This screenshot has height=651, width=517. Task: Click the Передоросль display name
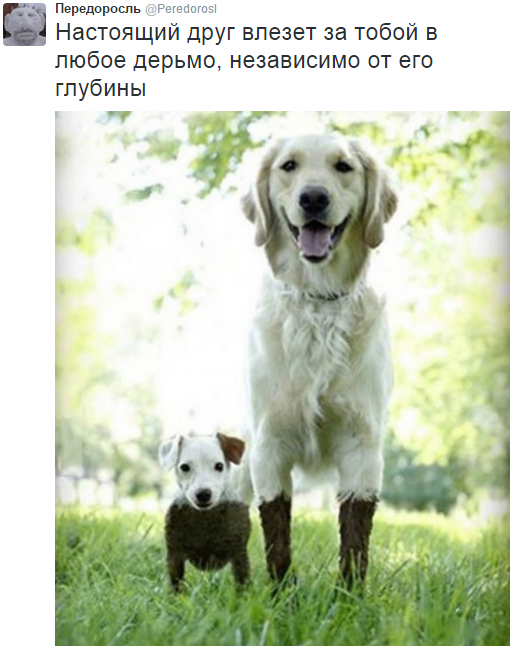pos(98,9)
